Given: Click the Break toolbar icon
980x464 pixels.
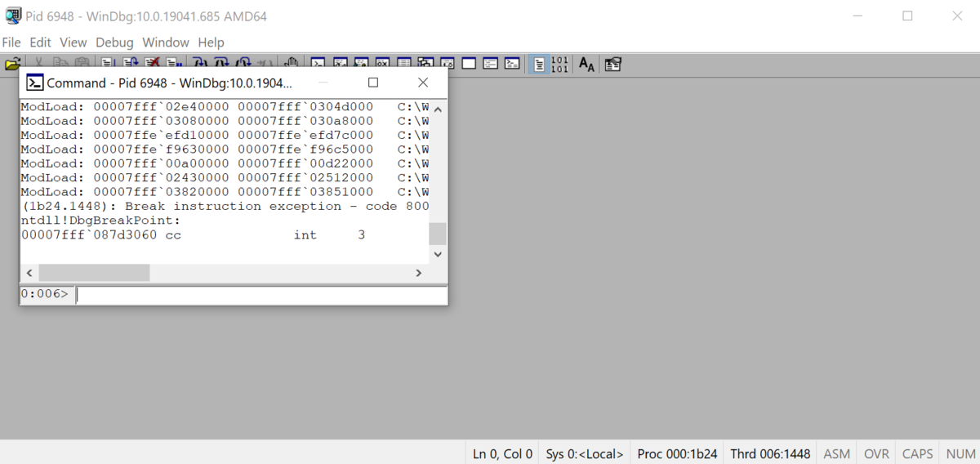Looking at the screenshot, I should tap(174, 63).
